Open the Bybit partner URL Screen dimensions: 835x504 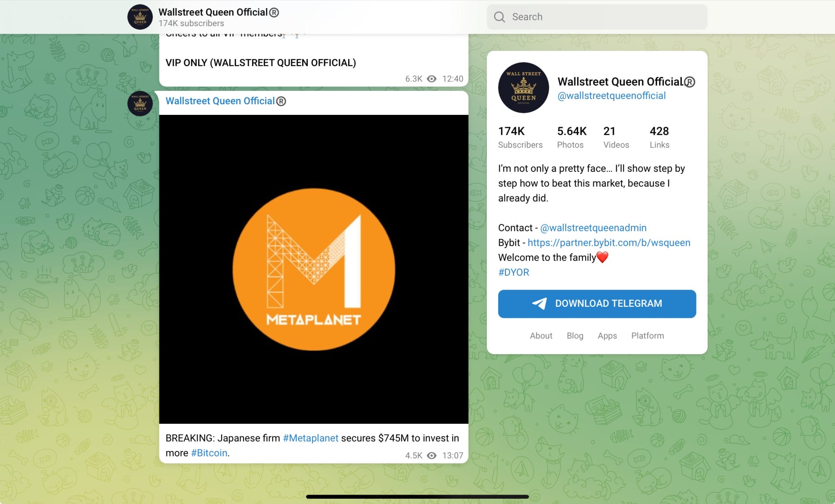pos(609,242)
